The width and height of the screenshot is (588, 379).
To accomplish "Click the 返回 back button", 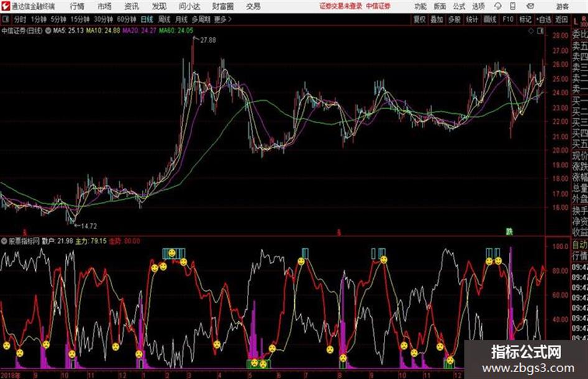I will coord(561,19).
